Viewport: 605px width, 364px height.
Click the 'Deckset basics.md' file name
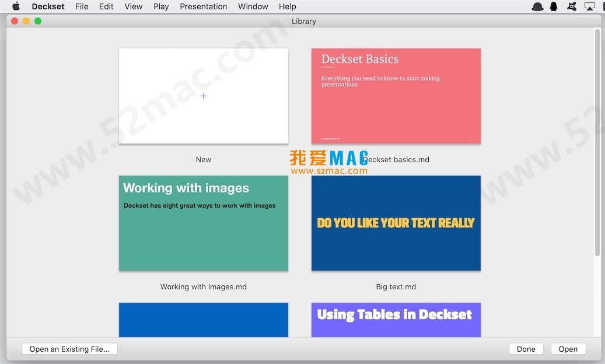[x=396, y=160]
